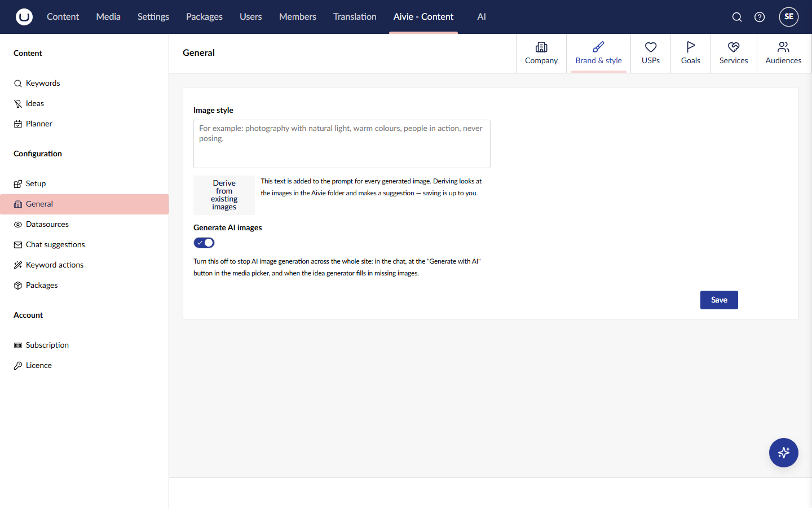Click the Chat suggestions envelope icon
Image resolution: width=812 pixels, height=508 pixels.
[18, 245]
